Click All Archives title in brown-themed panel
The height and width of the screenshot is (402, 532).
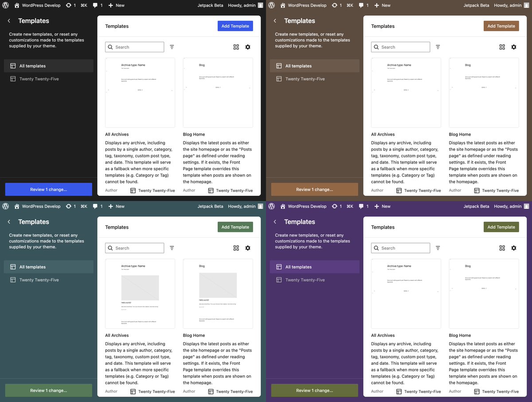click(383, 134)
